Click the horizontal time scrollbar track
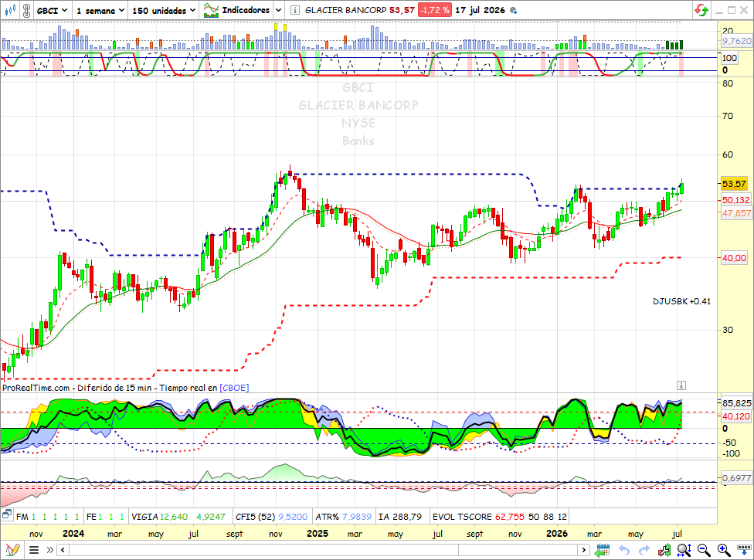This screenshot has width=754, height=560. (x=323, y=549)
